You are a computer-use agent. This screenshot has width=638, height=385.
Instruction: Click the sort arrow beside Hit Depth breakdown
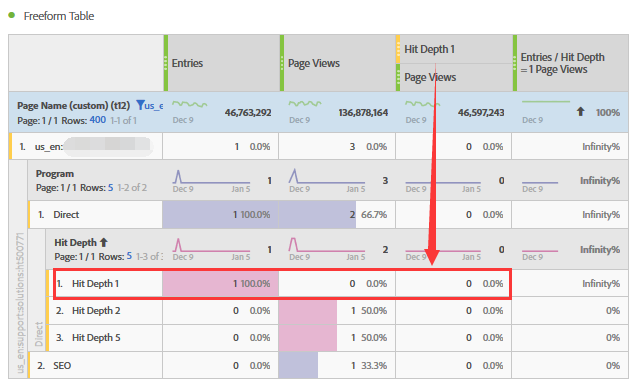pos(104,243)
